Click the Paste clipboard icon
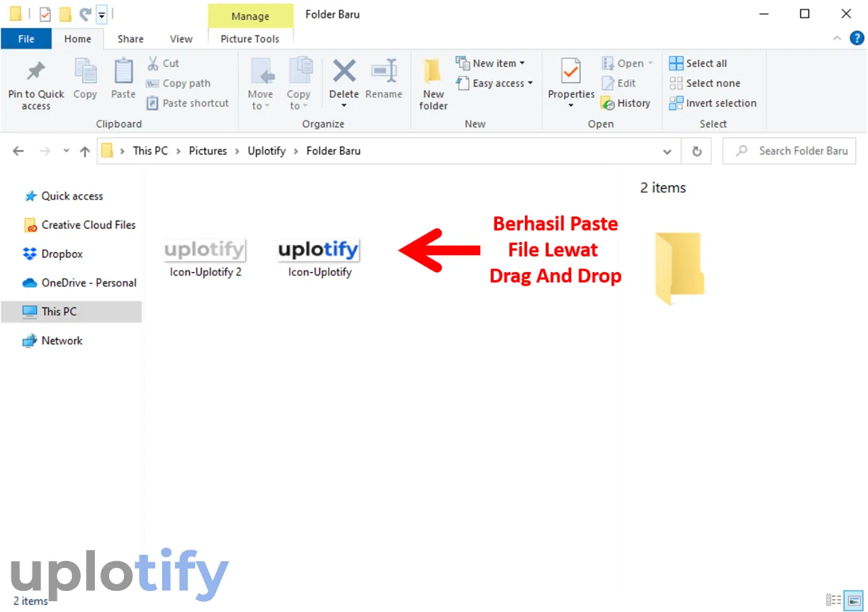This screenshot has height=612, width=868. click(x=123, y=80)
